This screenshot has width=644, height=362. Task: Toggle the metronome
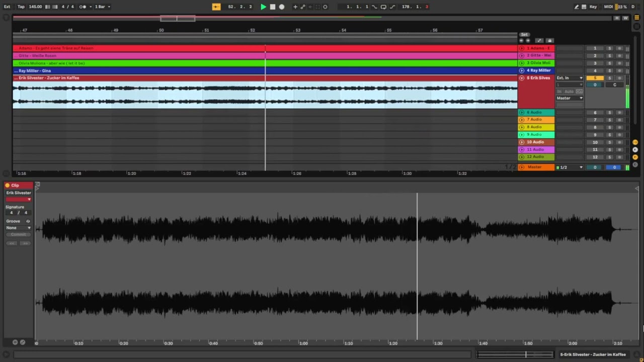(x=83, y=7)
